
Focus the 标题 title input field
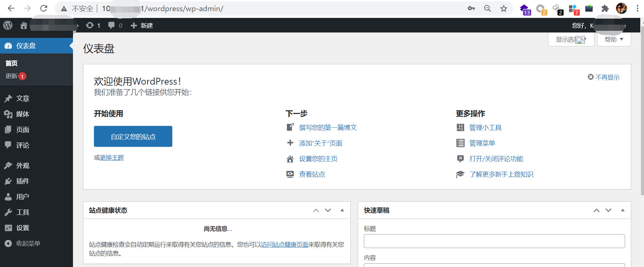point(494,241)
